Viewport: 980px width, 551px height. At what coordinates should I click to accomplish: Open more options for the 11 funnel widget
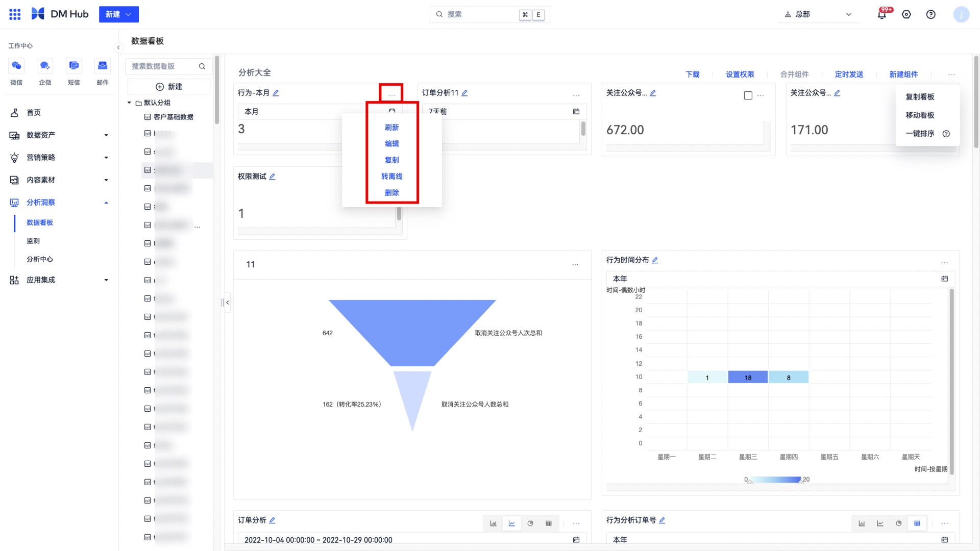(x=575, y=265)
